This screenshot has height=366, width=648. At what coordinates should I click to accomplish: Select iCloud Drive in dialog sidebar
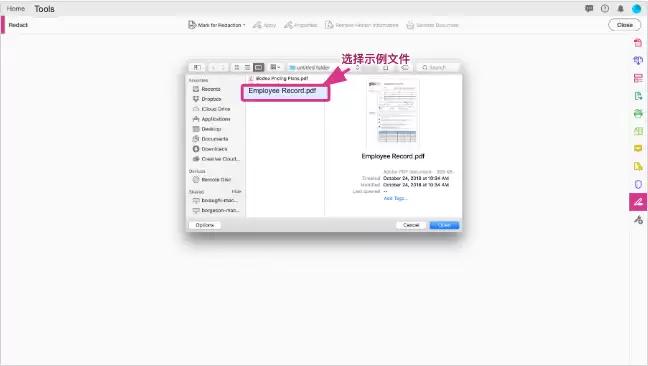[216, 109]
